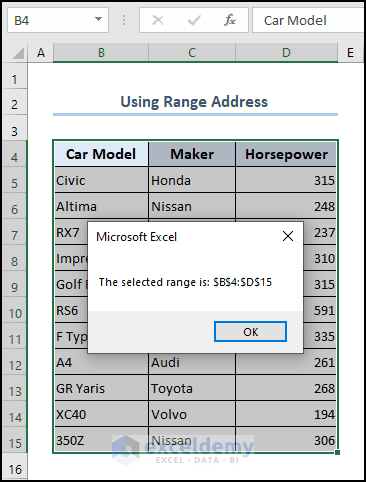Select column D header
366x482 pixels.
[x=286, y=53]
